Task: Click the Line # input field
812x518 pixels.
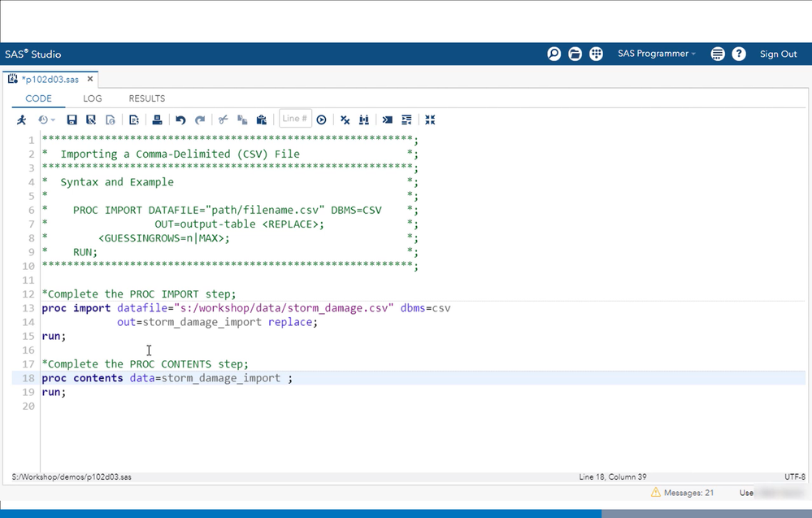Action: (294, 119)
